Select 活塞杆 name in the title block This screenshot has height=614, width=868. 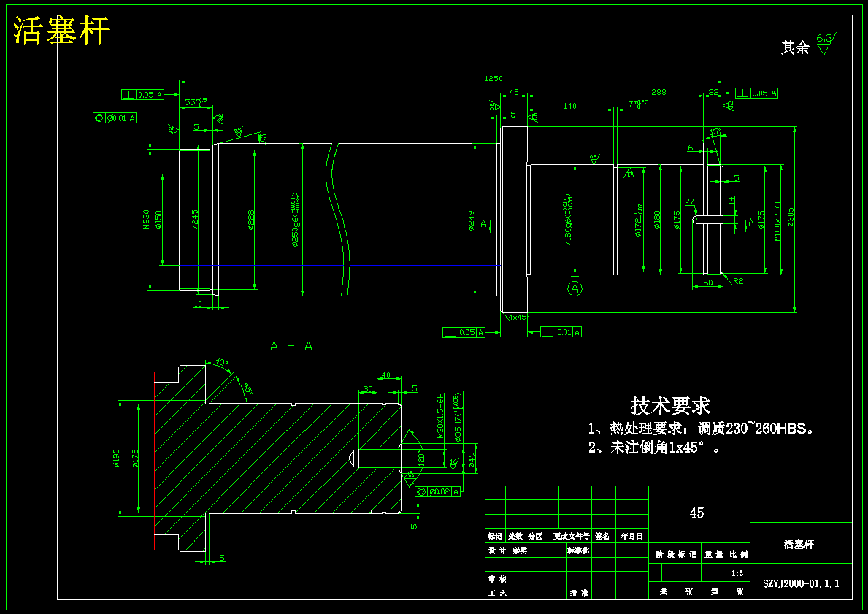click(x=799, y=544)
